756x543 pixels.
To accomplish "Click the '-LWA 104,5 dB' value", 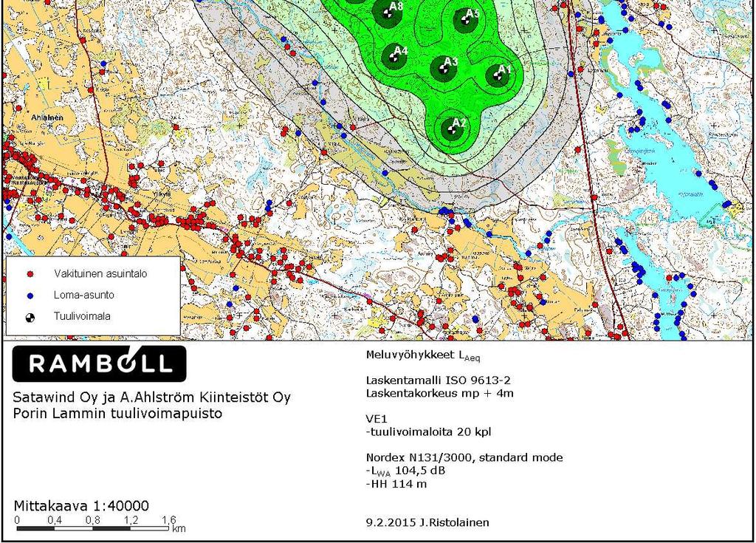I will click(405, 471).
